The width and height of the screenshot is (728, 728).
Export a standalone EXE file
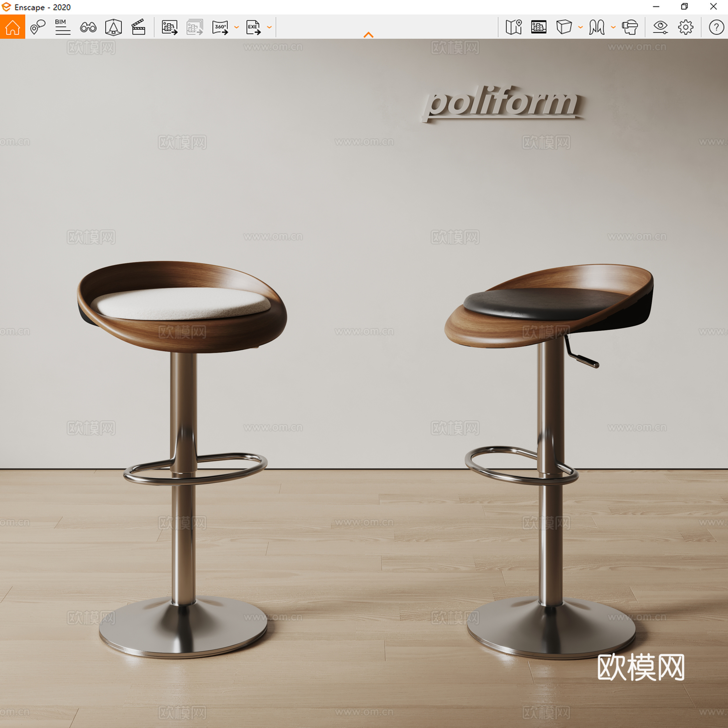[x=253, y=26]
